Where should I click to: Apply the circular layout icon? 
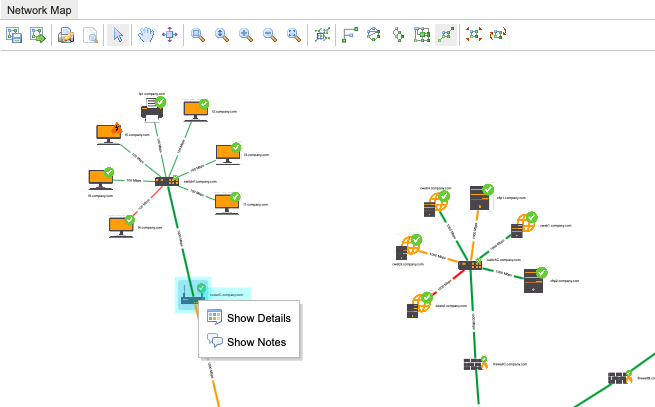[x=373, y=35]
